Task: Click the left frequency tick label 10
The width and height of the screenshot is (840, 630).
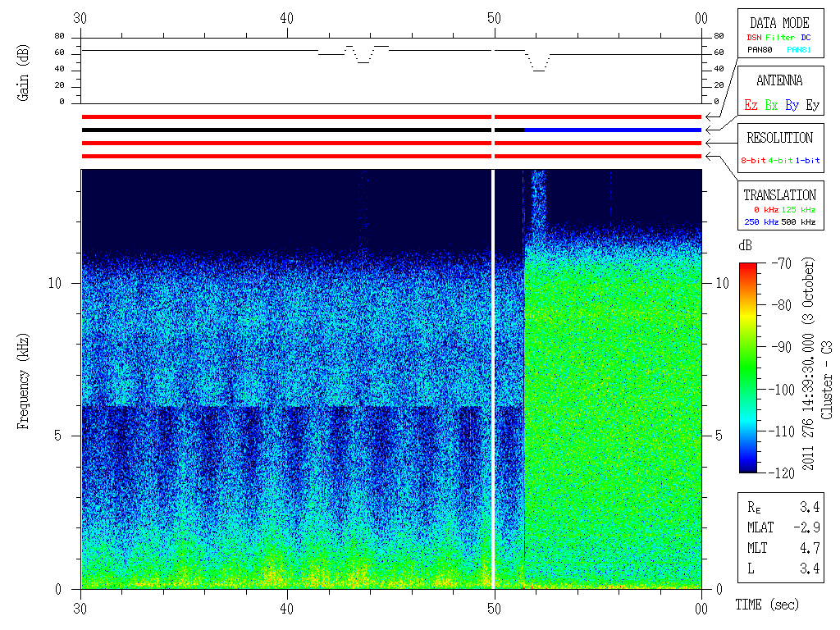Action: 55,283
